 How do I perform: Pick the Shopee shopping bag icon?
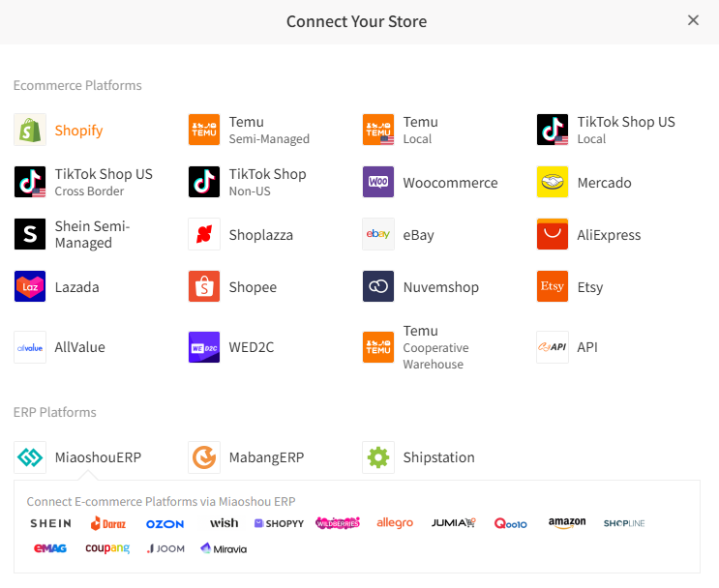click(204, 286)
